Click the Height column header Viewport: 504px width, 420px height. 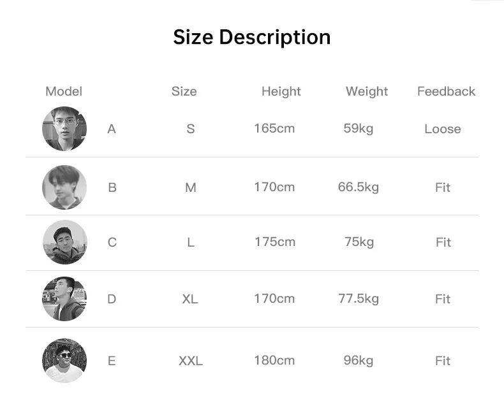281,91
